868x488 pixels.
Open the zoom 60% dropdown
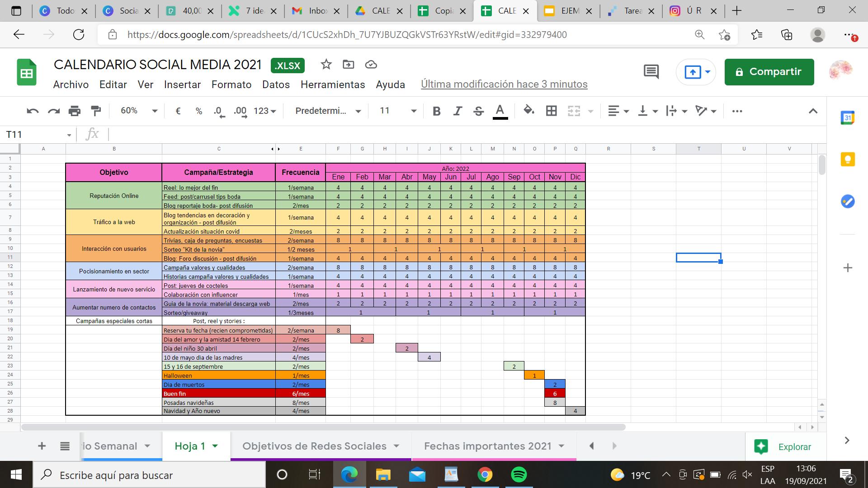pyautogui.click(x=139, y=111)
